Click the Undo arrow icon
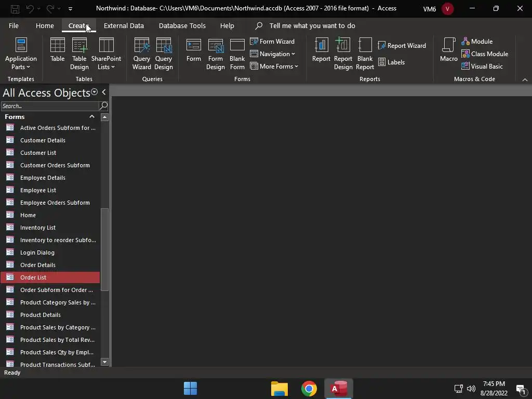Viewport: 532px width, 399px height. (x=30, y=8)
